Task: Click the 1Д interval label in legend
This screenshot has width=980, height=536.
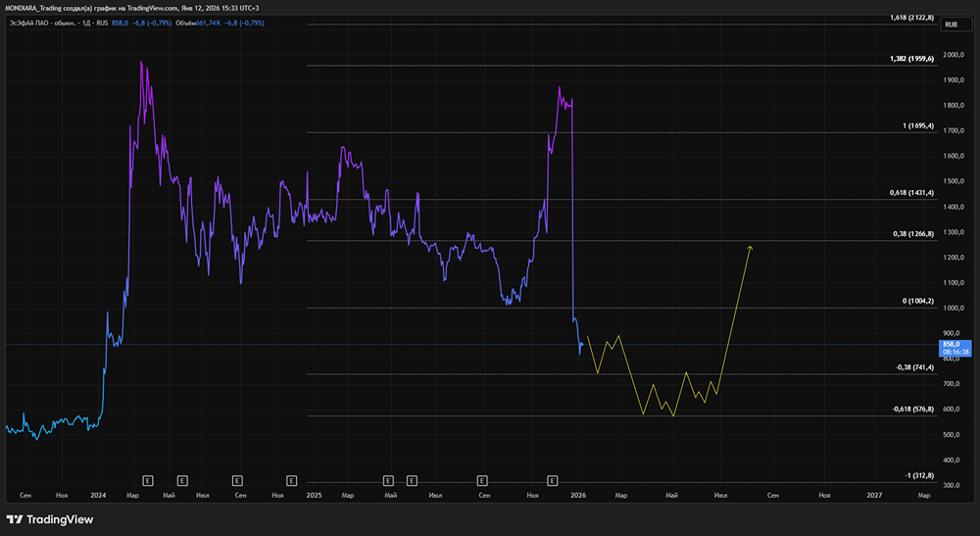Action: pyautogui.click(x=86, y=24)
